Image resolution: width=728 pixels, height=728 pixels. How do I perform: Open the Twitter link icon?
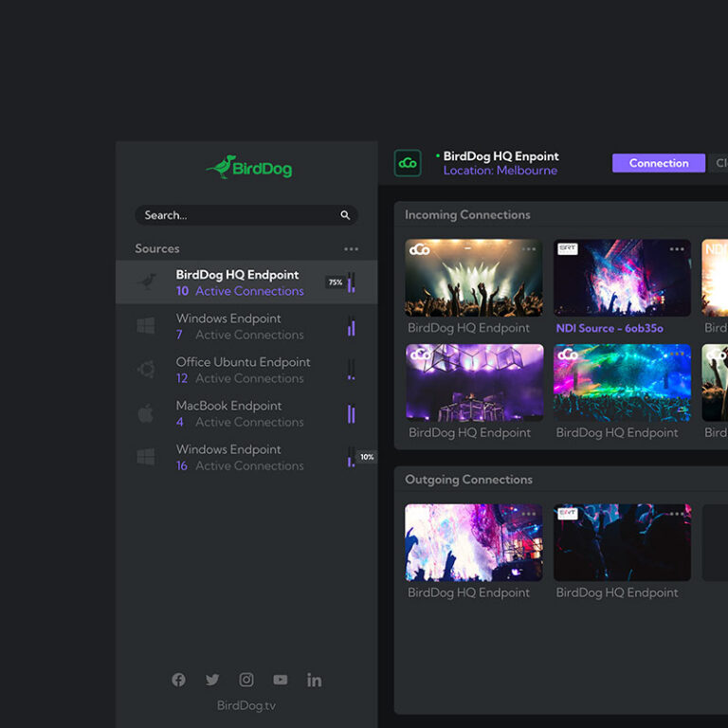212,680
